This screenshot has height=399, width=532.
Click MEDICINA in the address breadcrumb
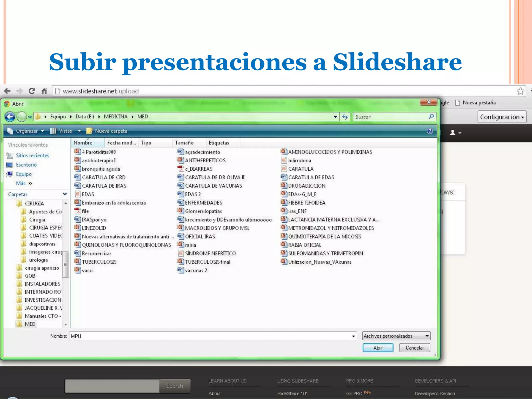116,117
